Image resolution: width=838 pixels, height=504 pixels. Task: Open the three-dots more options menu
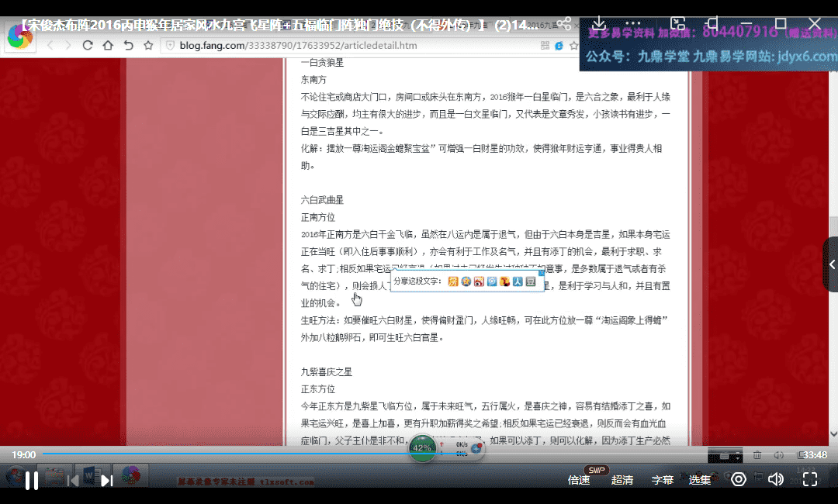tap(634, 24)
